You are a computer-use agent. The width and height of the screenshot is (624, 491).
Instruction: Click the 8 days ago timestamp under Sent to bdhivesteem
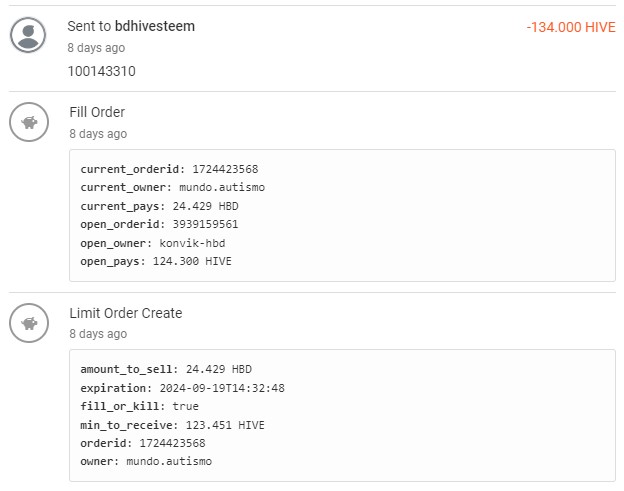pos(96,48)
